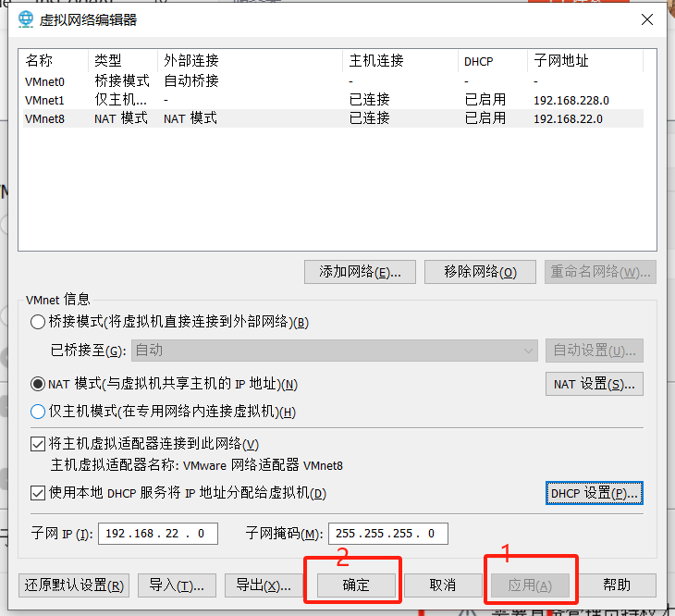This screenshot has width=675, height=616.
Task: Click 导入(T)... button
Action: (x=177, y=585)
